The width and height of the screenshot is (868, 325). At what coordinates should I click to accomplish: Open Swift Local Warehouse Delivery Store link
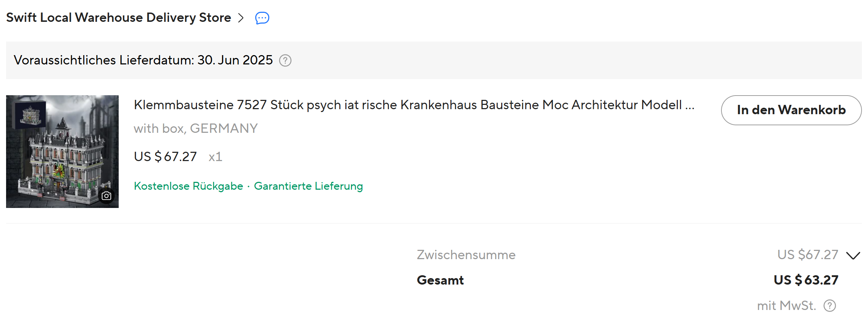[x=119, y=18]
